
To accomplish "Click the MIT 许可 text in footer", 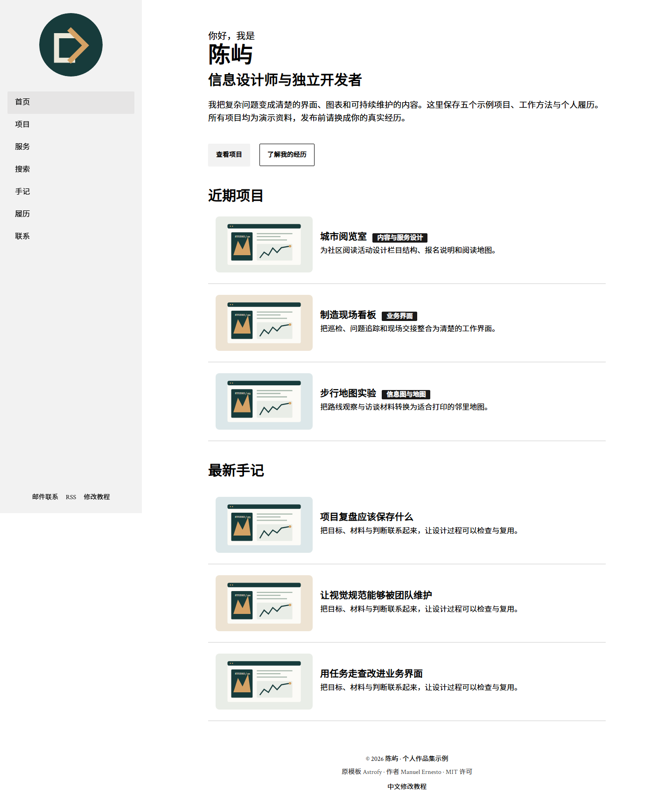I will (459, 772).
